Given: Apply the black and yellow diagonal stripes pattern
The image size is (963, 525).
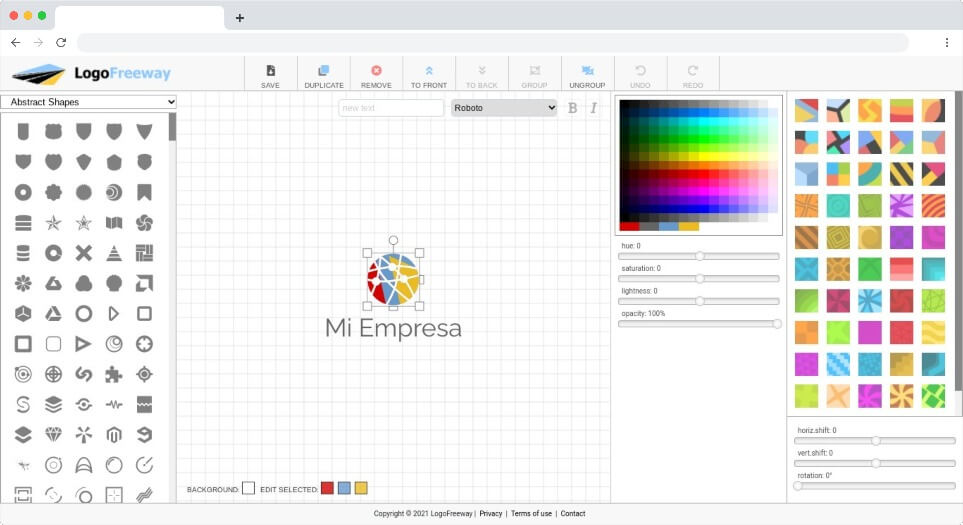Looking at the screenshot, I should click(902, 174).
